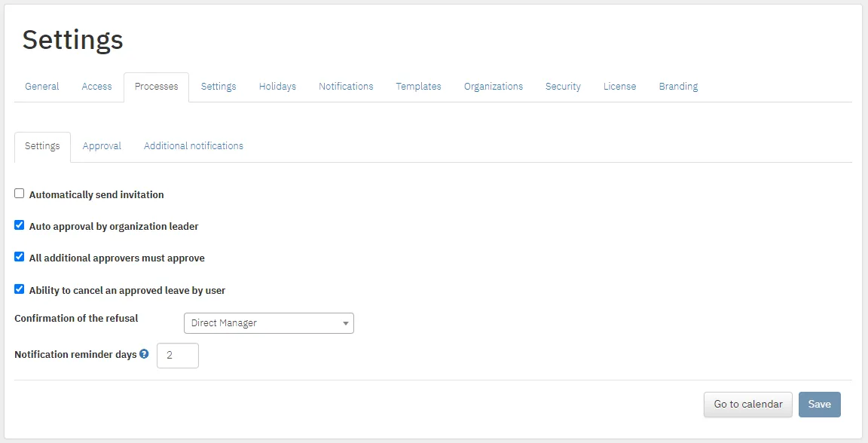
Task: Switch to the License tab
Action: [619, 87]
